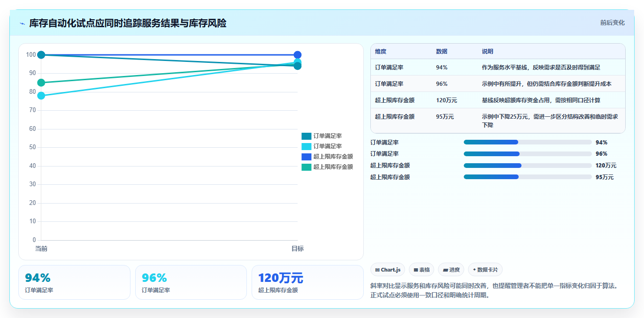Click the 数据 table column header
644x318 pixels.
point(442,52)
